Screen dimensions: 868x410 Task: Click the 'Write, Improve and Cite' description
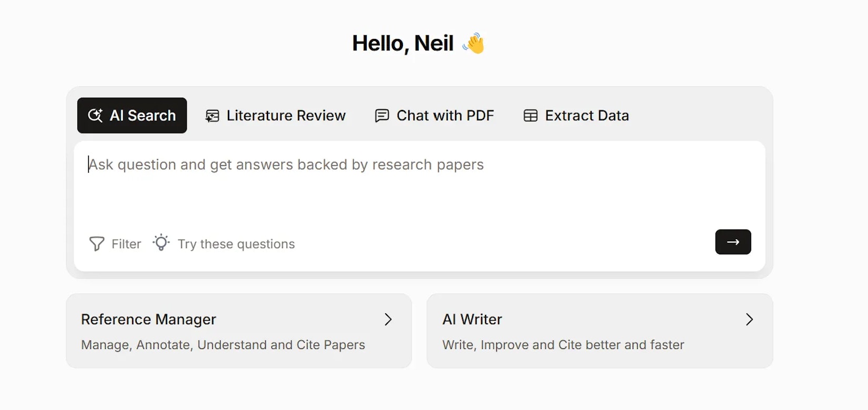click(563, 345)
